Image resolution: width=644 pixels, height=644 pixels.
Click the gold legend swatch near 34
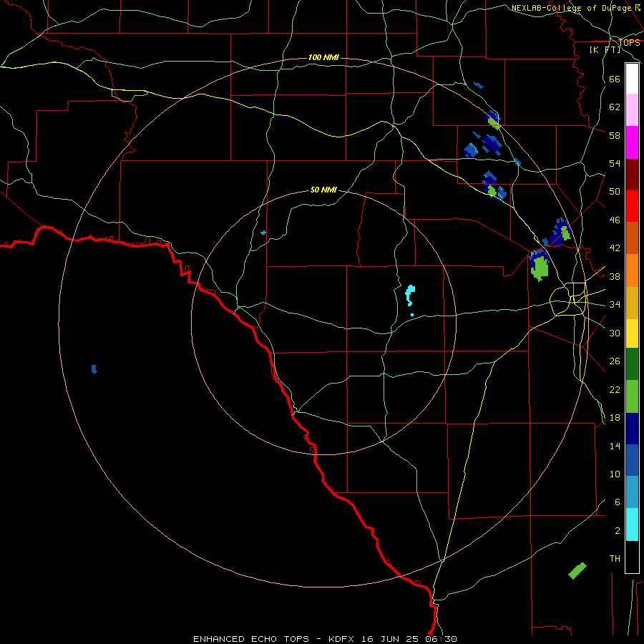coord(632,302)
